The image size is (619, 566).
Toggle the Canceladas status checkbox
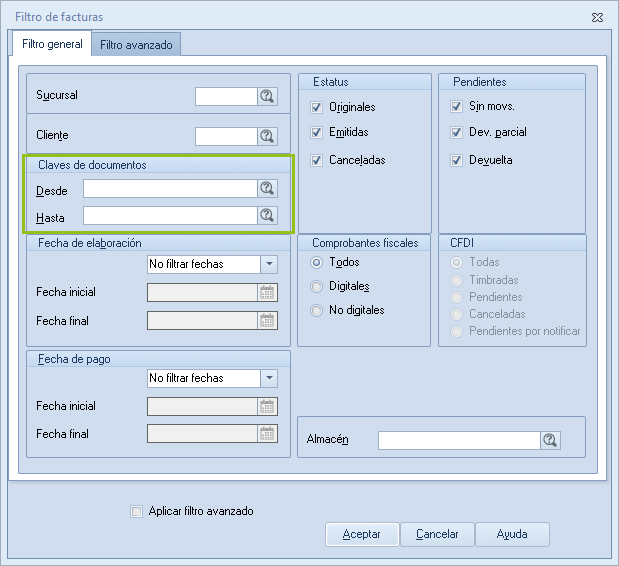click(x=317, y=160)
